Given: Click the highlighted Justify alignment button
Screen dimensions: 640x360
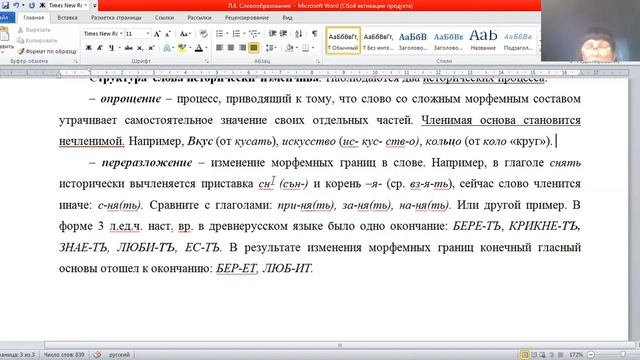Looking at the screenshot, I should (x=254, y=48).
